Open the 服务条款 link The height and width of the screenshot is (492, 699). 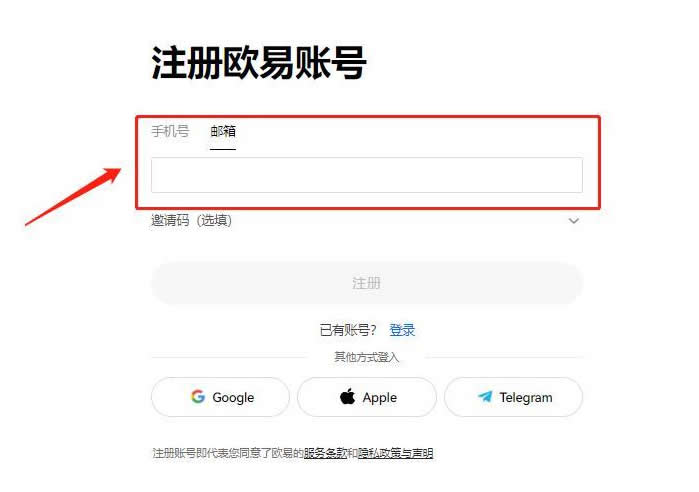[x=325, y=453]
